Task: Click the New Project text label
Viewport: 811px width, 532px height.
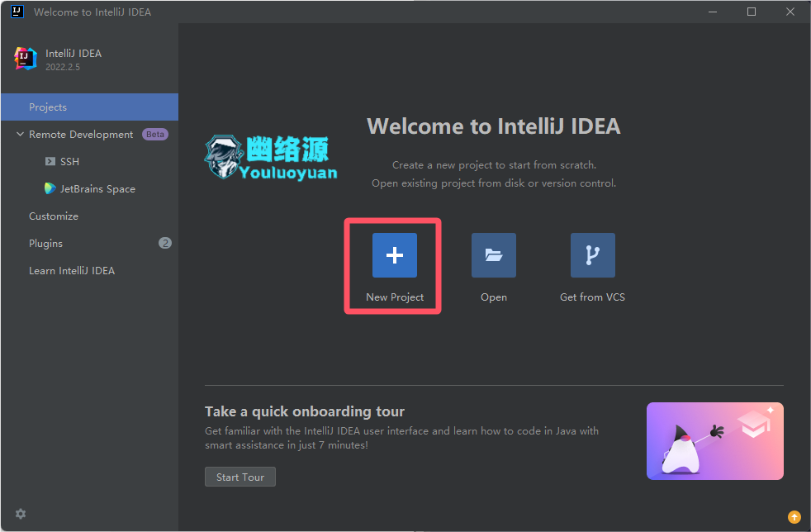Action: click(395, 297)
